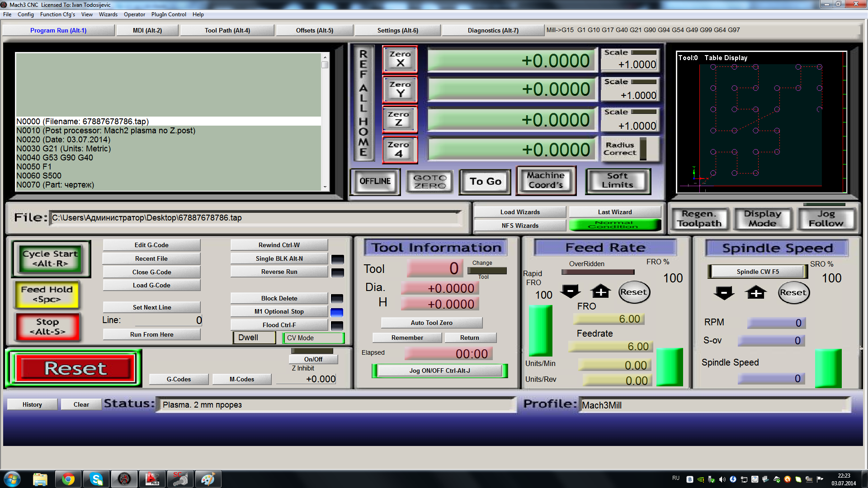Open the Config menu
Screen dimensions: 868x488
[26, 14]
